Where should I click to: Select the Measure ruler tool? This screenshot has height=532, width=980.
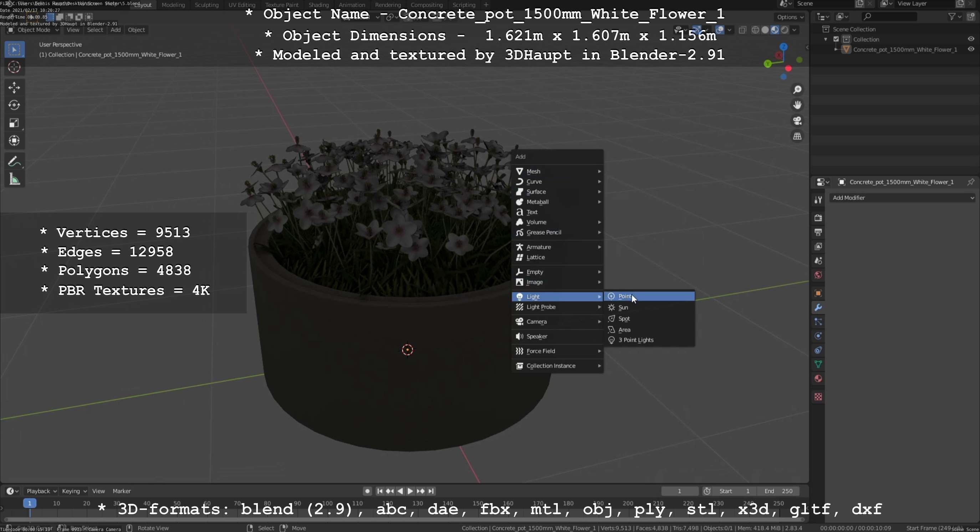(x=14, y=179)
